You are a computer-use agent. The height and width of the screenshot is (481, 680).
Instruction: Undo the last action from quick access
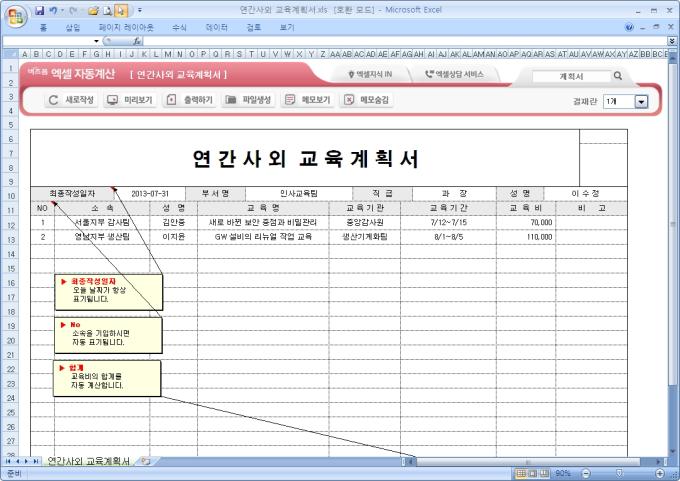click(53, 10)
